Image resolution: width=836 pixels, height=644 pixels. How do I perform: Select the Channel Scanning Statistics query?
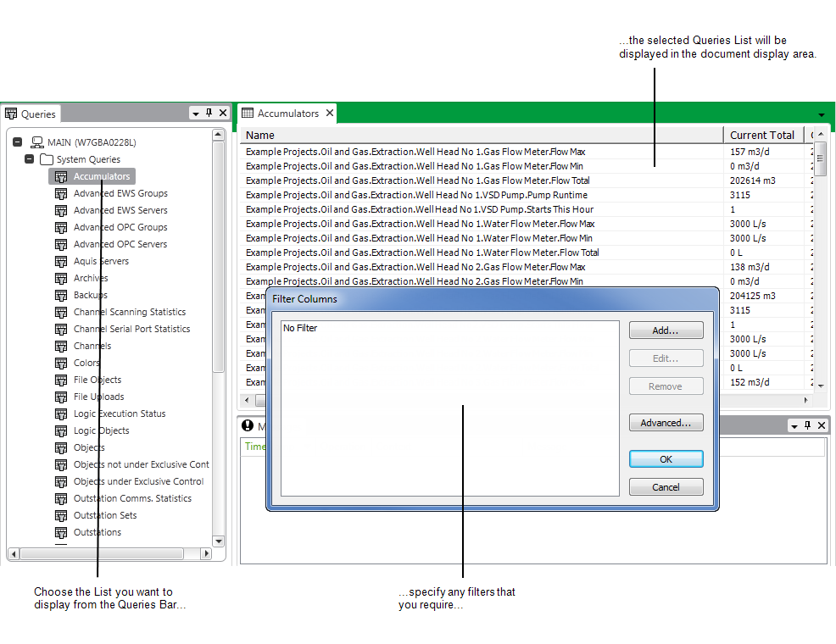(x=129, y=312)
